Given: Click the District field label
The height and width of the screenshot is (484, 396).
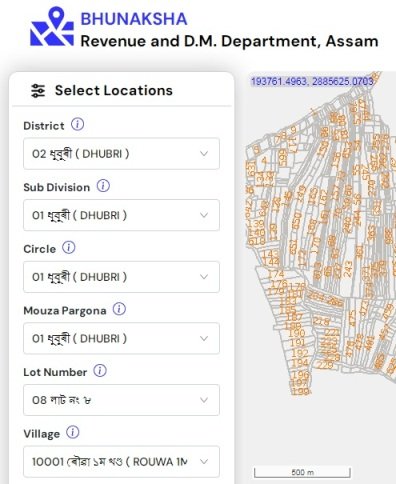Looking at the screenshot, I should tap(44, 126).
